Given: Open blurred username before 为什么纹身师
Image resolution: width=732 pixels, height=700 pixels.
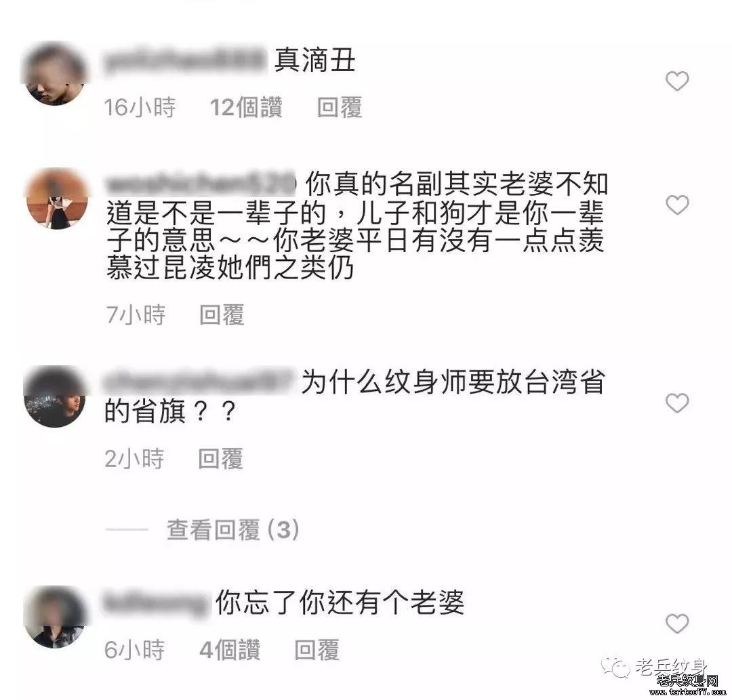Looking at the screenshot, I should 199,382.
